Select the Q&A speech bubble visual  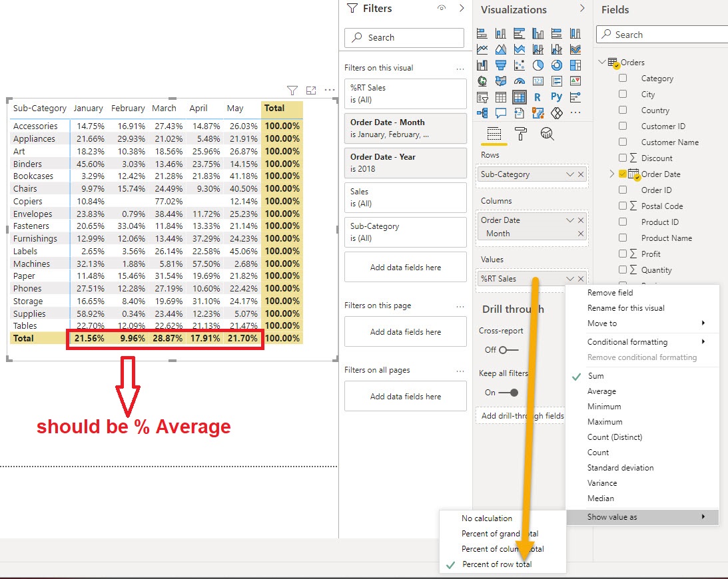[500, 112]
